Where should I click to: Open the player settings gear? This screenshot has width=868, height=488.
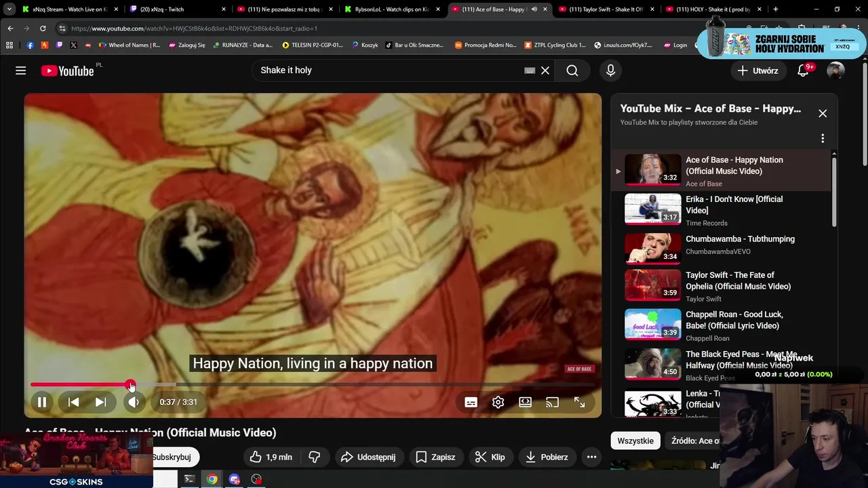pos(498,402)
